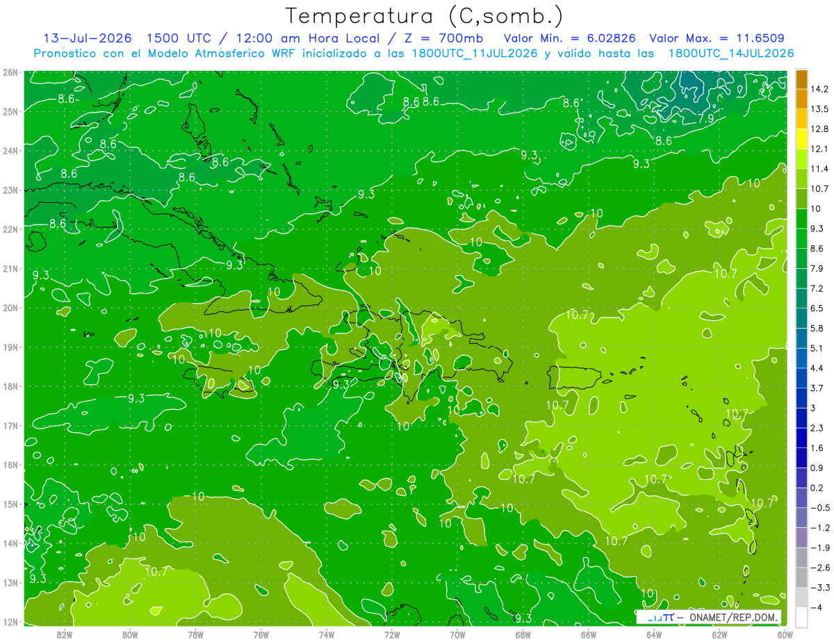
Task: Click the 2.3 value on the color scale
Action: tap(817, 428)
